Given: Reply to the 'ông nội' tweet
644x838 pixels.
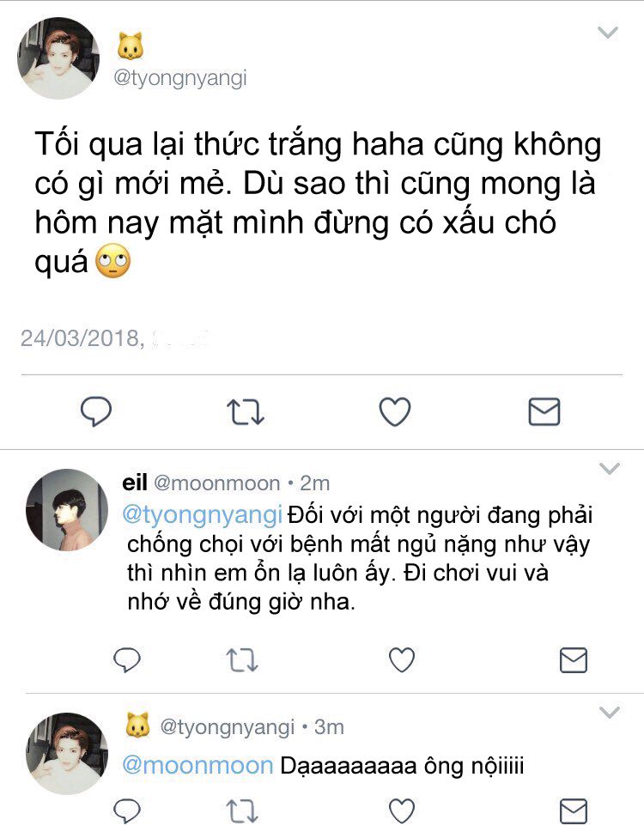Looking at the screenshot, I should pos(127,811).
